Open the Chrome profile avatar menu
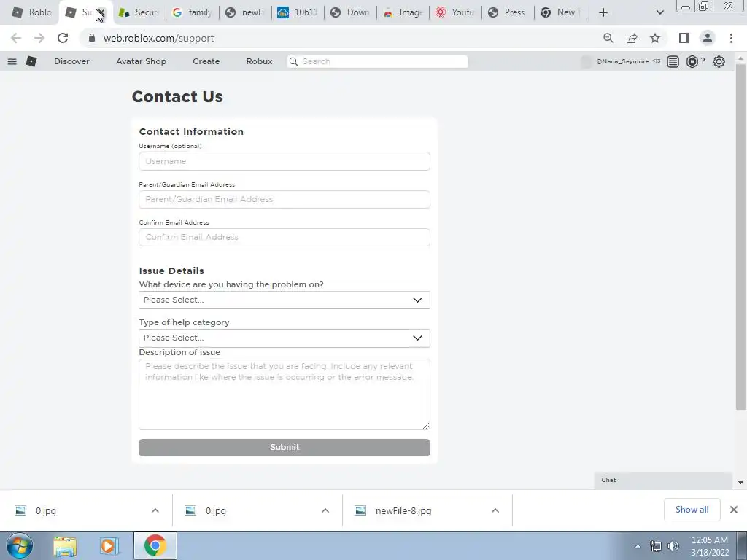Screen dimensions: 747x560 click(x=708, y=38)
